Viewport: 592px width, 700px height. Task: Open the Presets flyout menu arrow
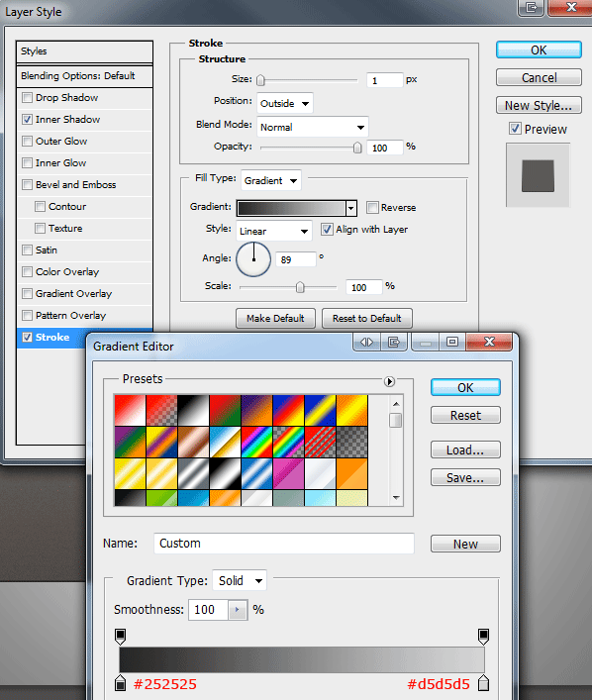click(x=389, y=382)
